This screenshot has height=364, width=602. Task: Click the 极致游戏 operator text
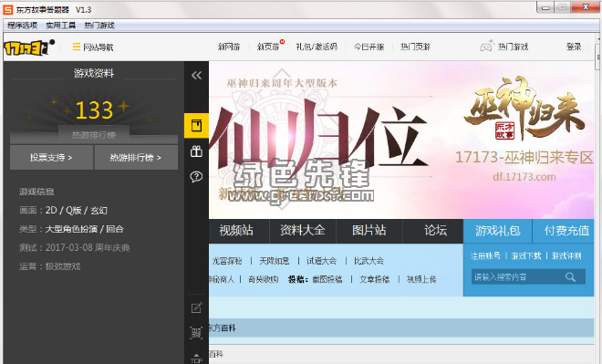tap(63, 266)
